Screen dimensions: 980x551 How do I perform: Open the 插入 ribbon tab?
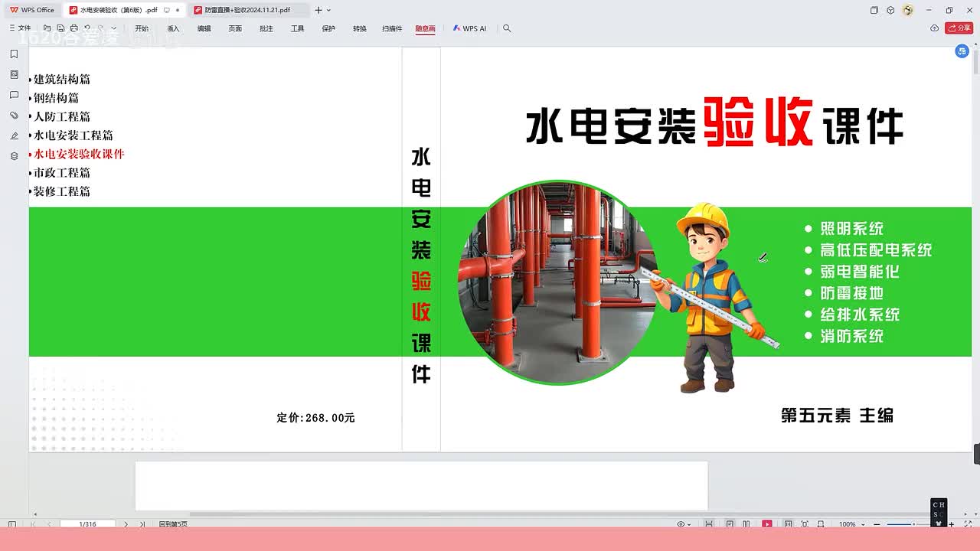(x=173, y=28)
